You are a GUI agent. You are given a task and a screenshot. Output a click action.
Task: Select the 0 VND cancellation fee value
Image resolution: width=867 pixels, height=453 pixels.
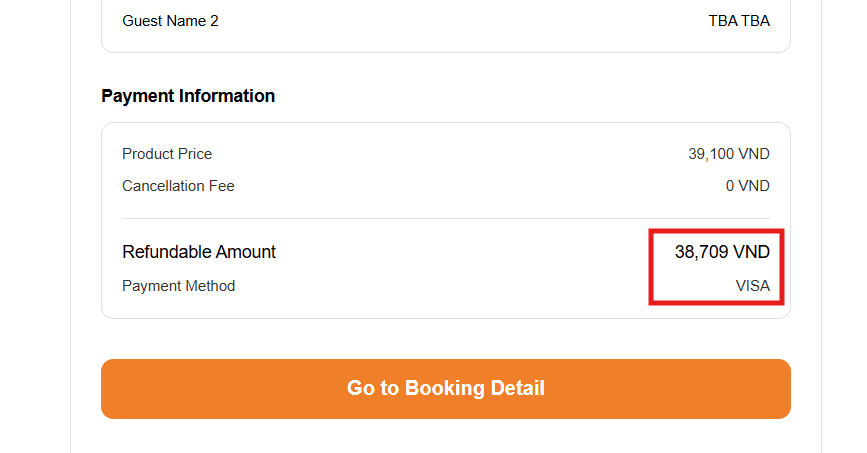[748, 186]
